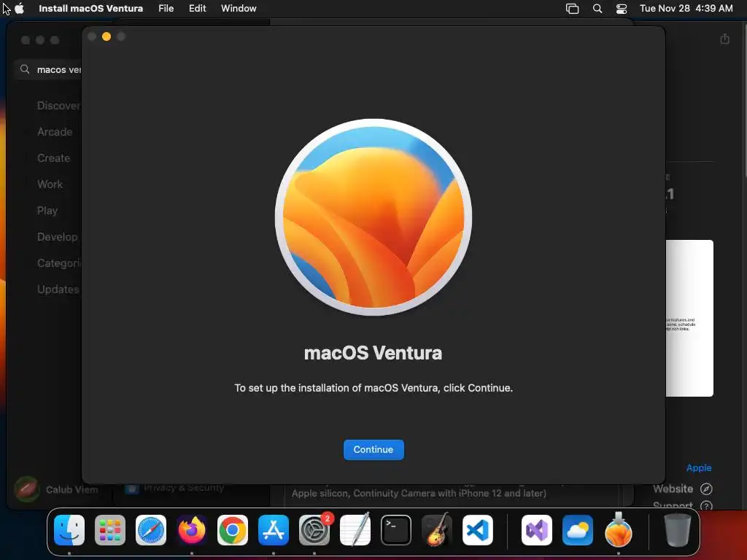Click Continue to set up macOS Ventura
747x560 pixels.
pyautogui.click(x=373, y=449)
